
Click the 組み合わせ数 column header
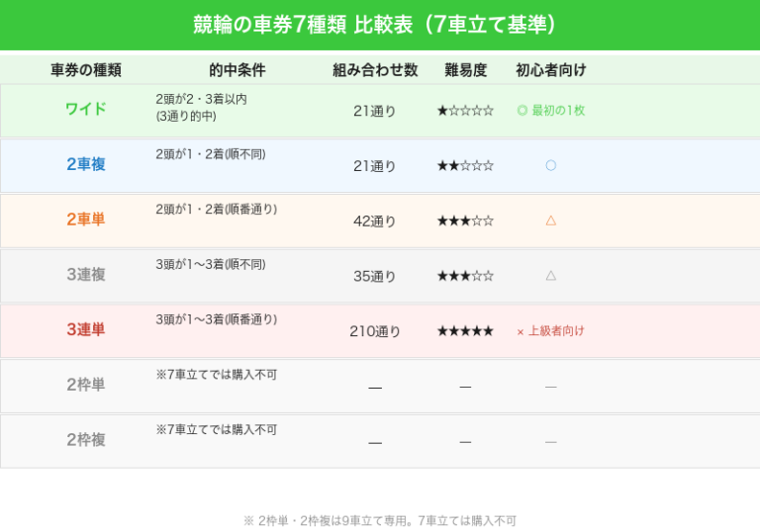[x=375, y=70]
